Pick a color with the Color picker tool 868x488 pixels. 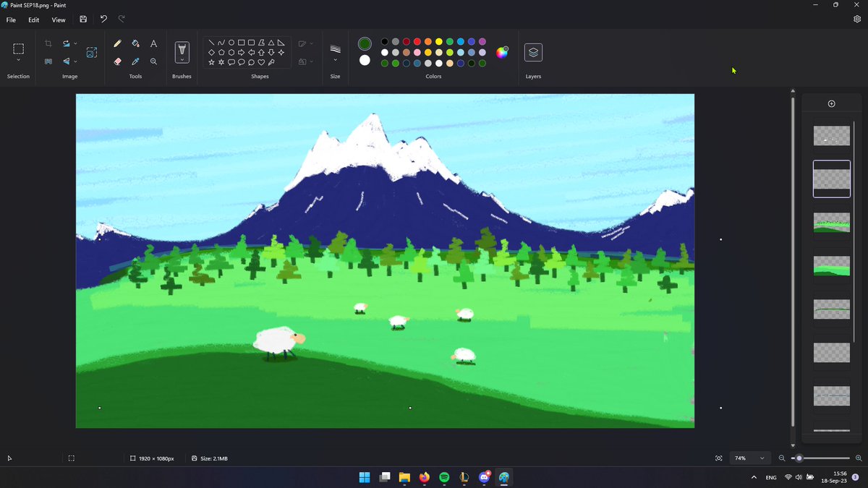coord(136,63)
